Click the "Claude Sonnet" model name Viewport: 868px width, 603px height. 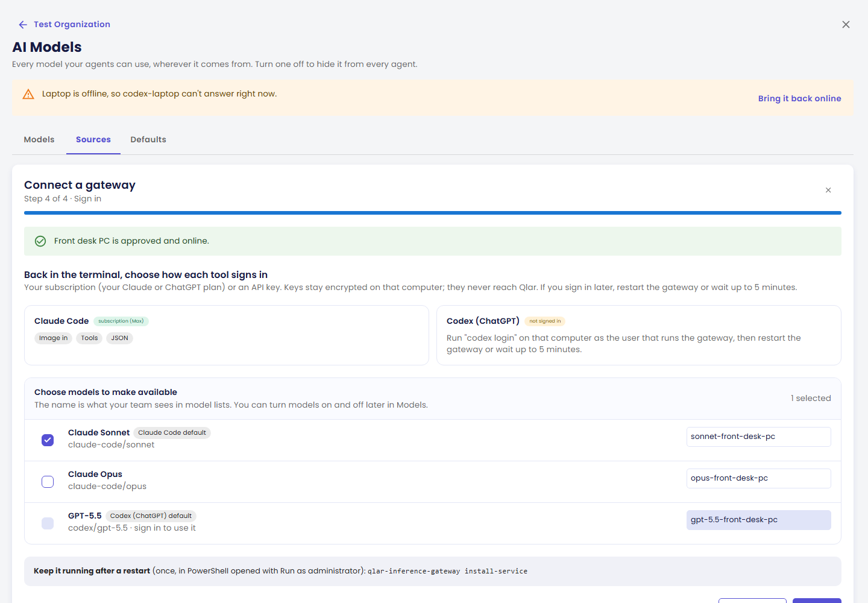99,432
